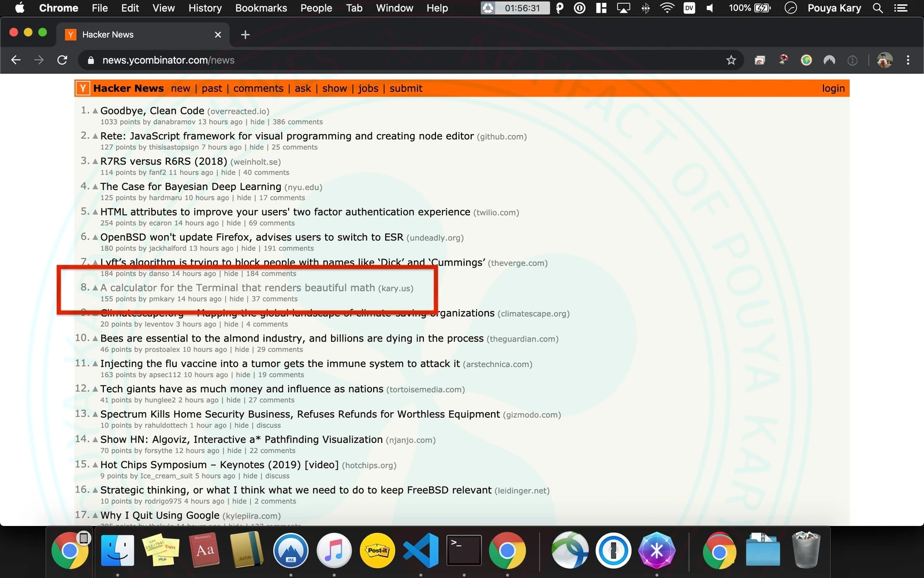Open the Algoviz Pathfinding Visualization story

pyautogui.click(x=241, y=440)
